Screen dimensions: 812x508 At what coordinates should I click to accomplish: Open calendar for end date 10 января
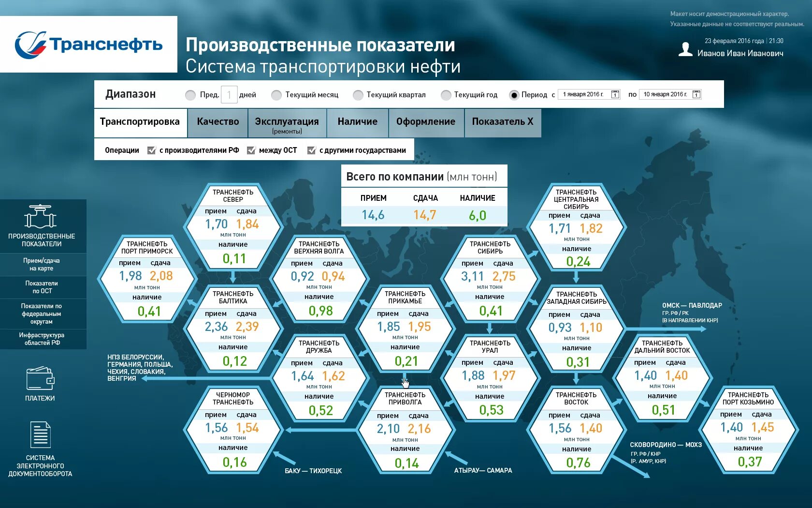coord(696,94)
